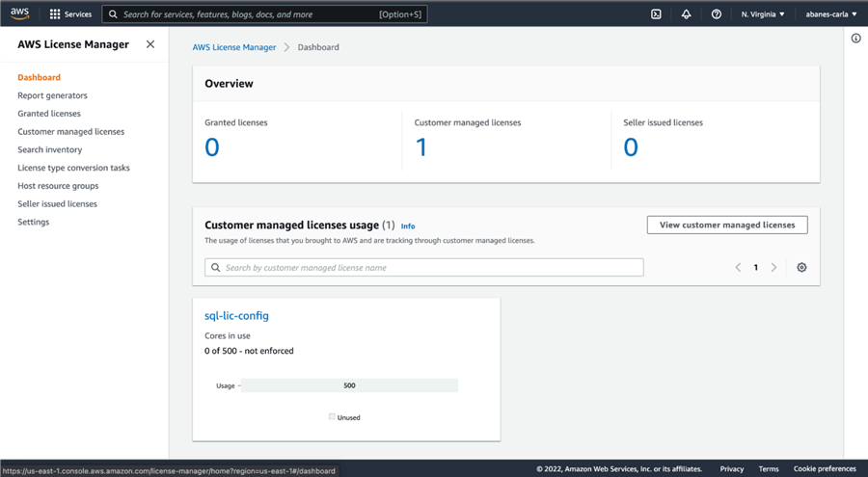Open Report generators in sidebar

[x=52, y=95]
